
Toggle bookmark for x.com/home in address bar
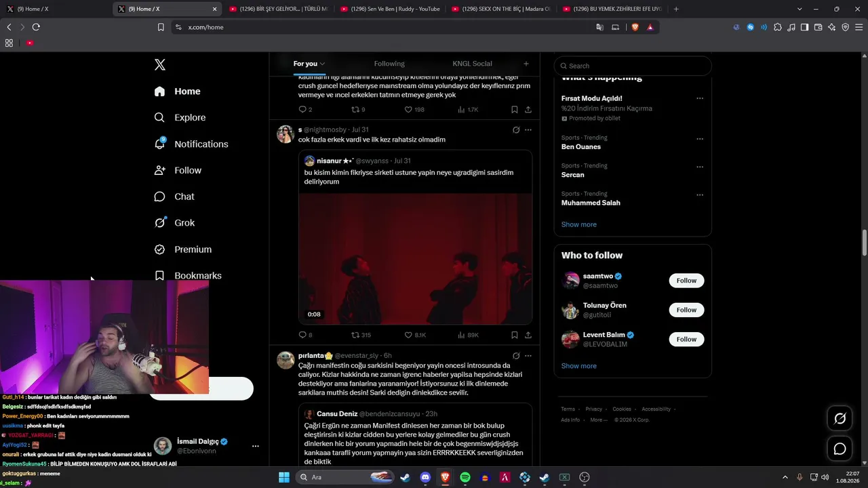161,27
